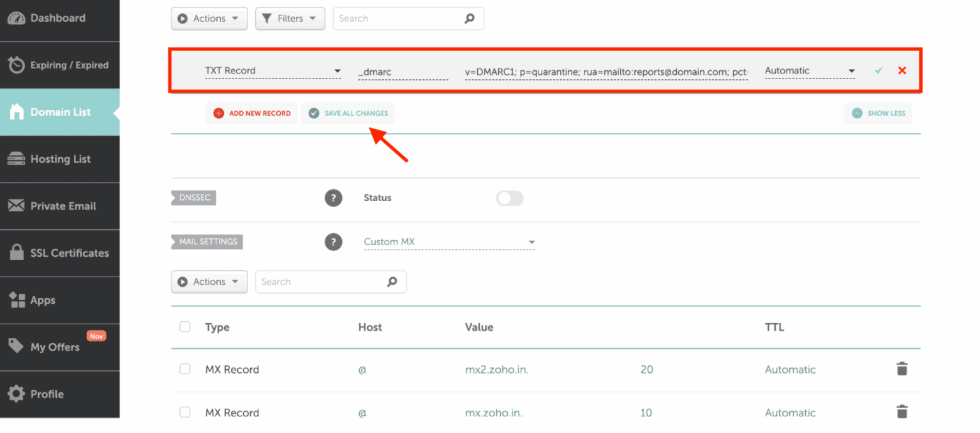Select all records with header checkbox

click(x=184, y=326)
